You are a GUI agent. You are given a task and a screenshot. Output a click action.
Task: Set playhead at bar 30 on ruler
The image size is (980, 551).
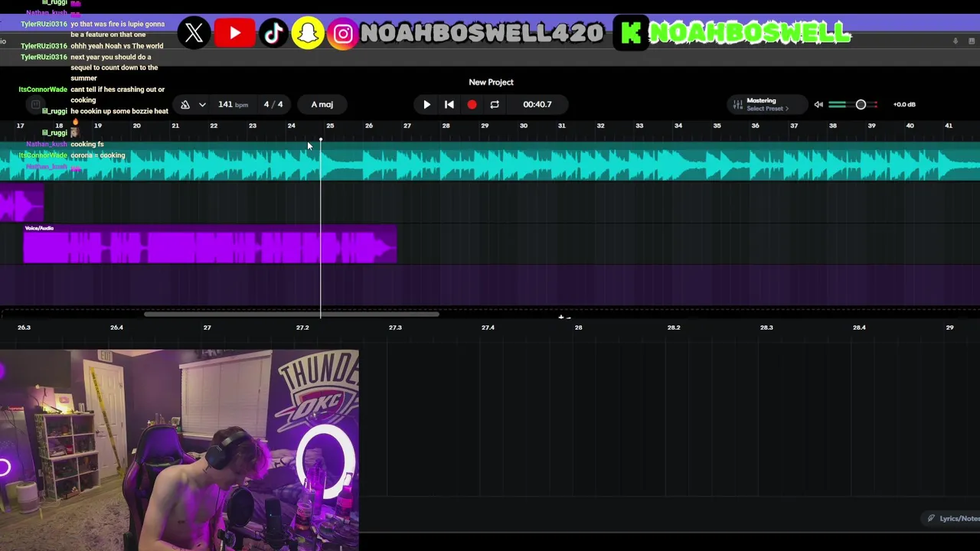(523, 126)
